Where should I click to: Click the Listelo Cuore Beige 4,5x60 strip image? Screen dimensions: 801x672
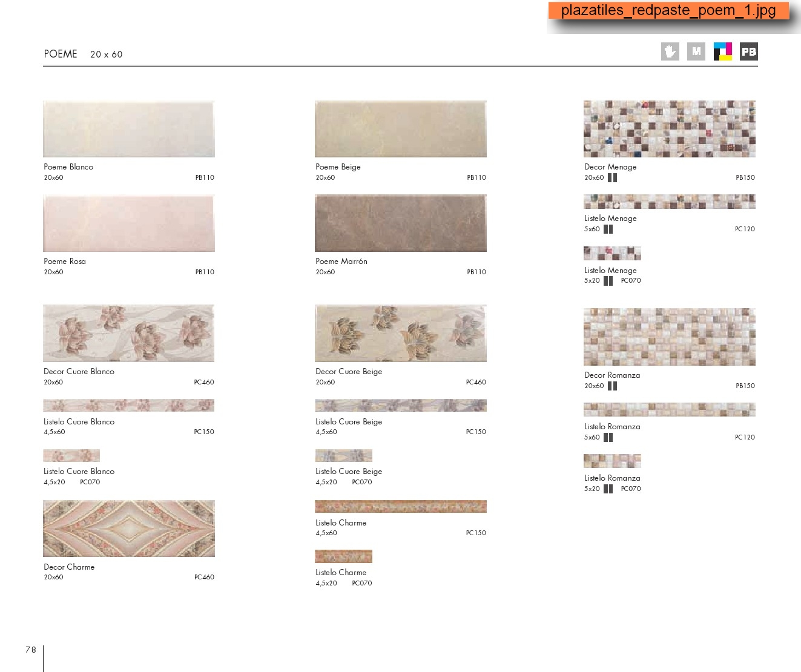401,406
